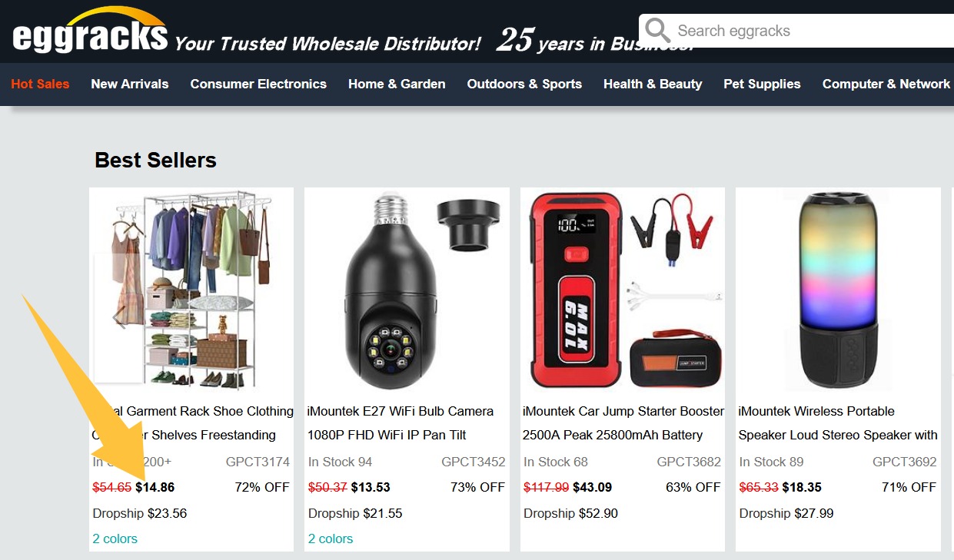View 2 colors for bulb camera

click(x=331, y=538)
